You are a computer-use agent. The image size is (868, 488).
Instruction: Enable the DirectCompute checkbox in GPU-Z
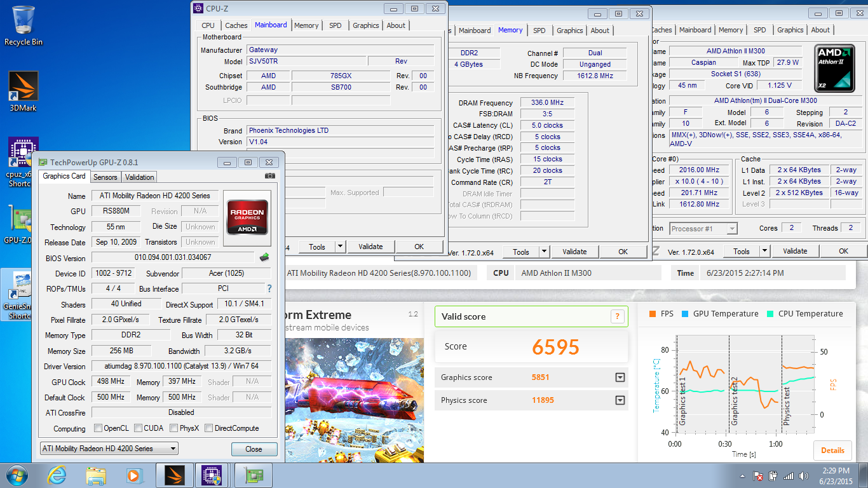pyautogui.click(x=209, y=428)
